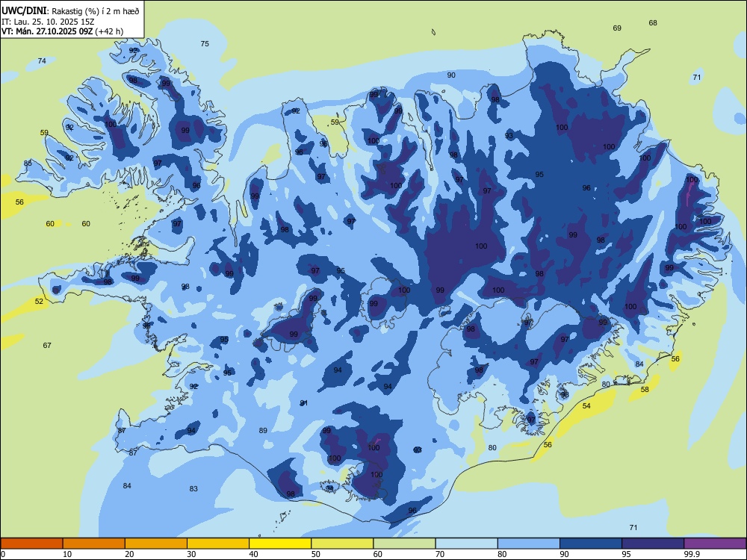Select the 90–95 dark blue legend swatch
The width and height of the screenshot is (747, 560).
[x=591, y=544]
